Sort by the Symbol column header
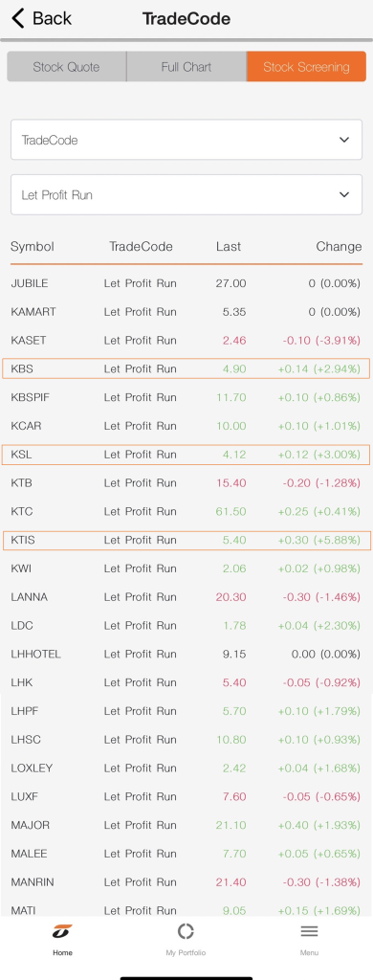 coord(33,246)
